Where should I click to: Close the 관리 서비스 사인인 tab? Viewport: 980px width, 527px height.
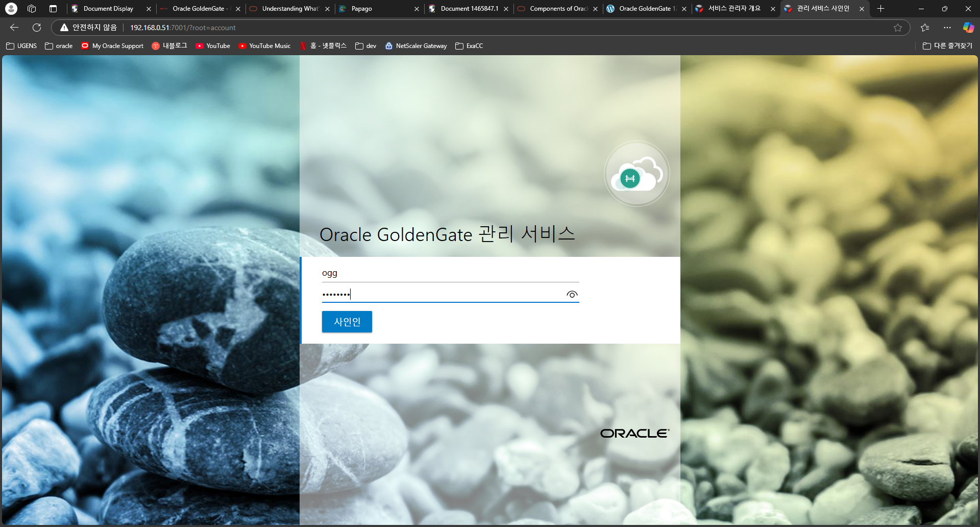[x=862, y=9]
